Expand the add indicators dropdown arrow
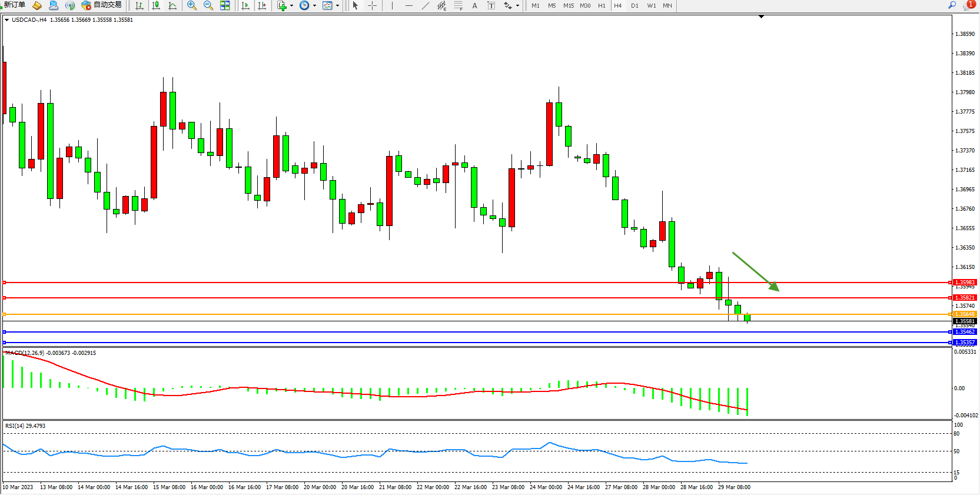980x495 pixels. click(291, 6)
